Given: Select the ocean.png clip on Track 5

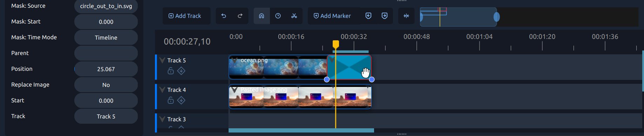Looking at the screenshot, I should [278, 67].
